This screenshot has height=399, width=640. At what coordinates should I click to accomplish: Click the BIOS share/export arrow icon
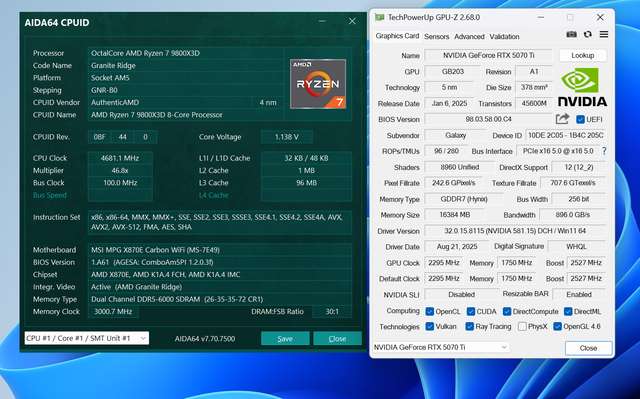562,119
